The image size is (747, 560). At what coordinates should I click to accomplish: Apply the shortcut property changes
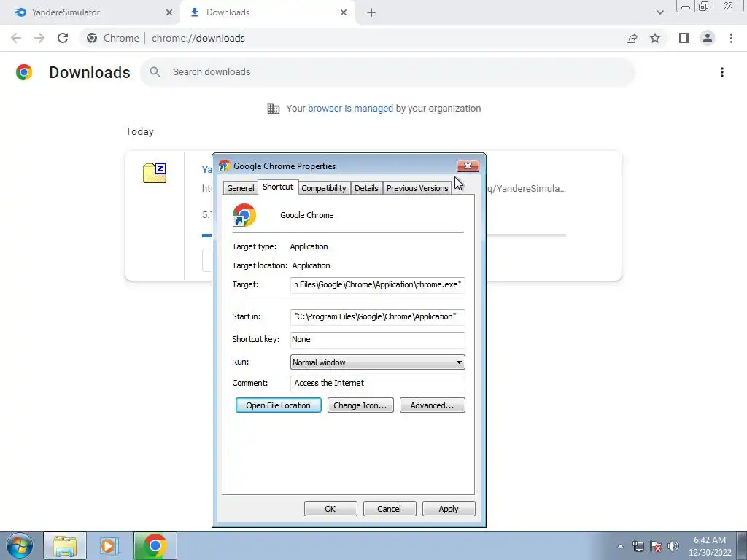pos(449,508)
